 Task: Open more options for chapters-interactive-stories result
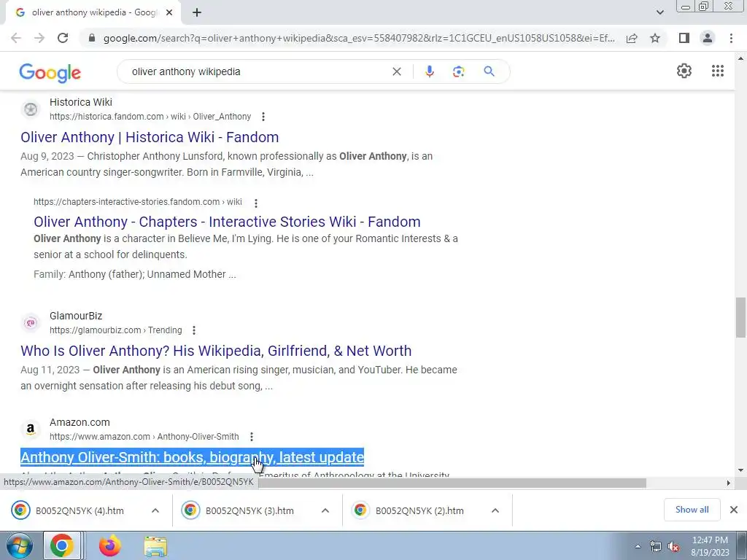[256, 203]
